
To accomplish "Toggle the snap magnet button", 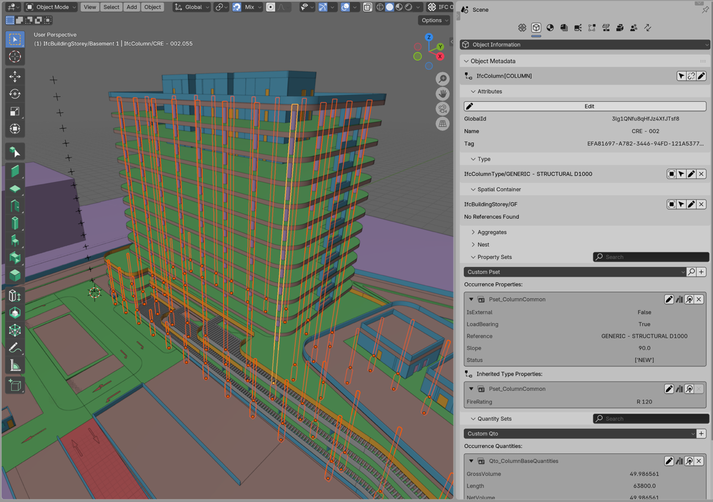I will 237,7.
